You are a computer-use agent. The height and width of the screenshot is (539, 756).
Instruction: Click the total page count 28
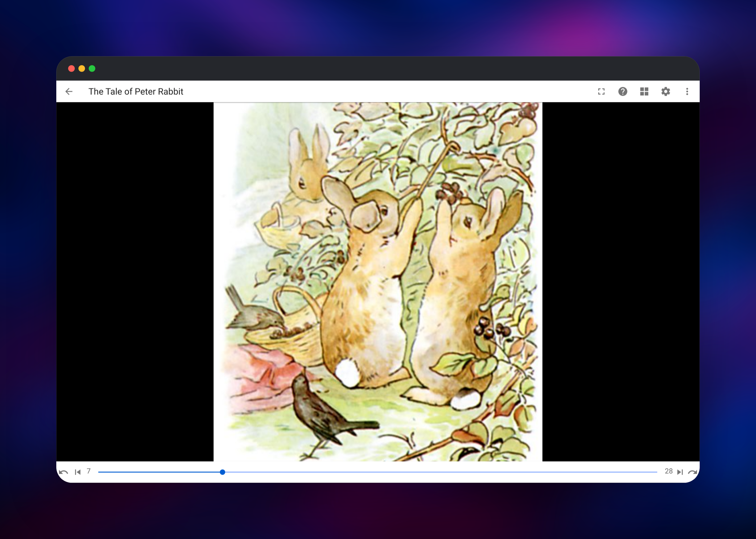pyautogui.click(x=669, y=471)
